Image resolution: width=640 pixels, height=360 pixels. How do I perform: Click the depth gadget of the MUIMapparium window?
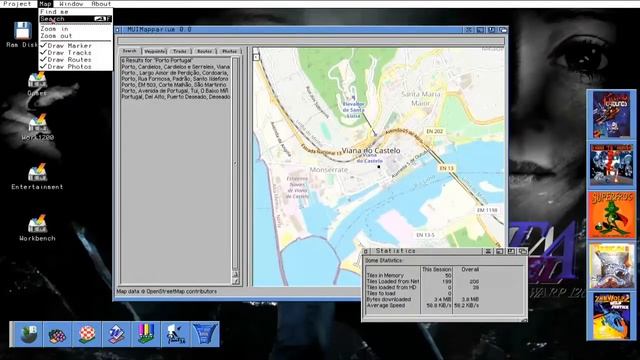coord(503,30)
